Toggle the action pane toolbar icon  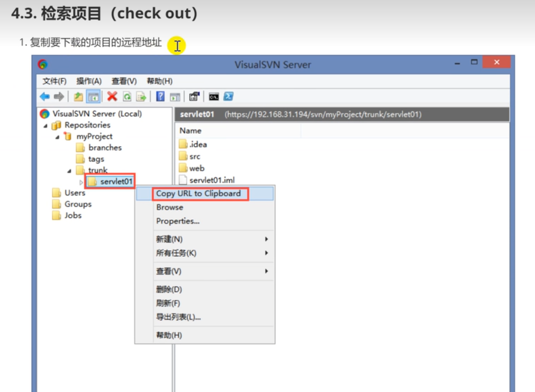175,97
